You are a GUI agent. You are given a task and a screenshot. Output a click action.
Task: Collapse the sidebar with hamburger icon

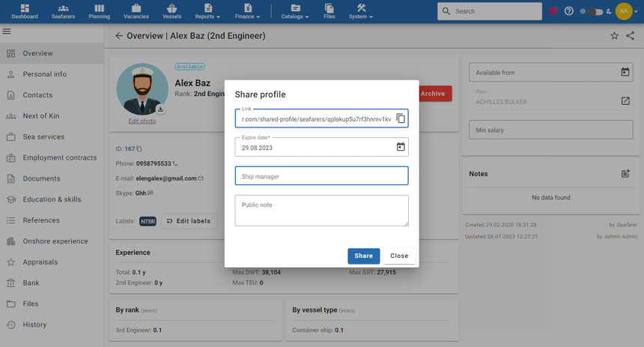coord(7,31)
